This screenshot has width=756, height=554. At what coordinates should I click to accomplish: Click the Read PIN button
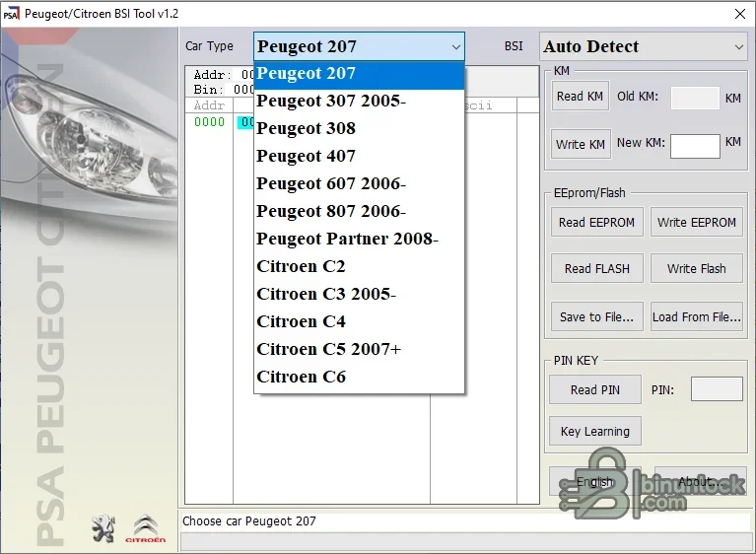click(x=595, y=389)
